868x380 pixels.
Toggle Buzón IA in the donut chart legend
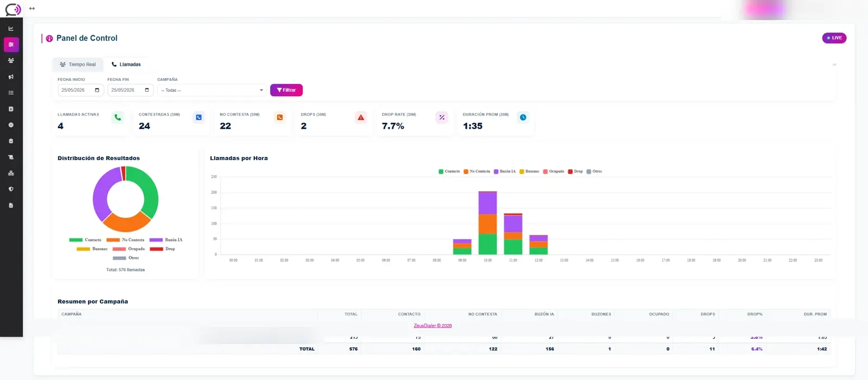(166, 240)
